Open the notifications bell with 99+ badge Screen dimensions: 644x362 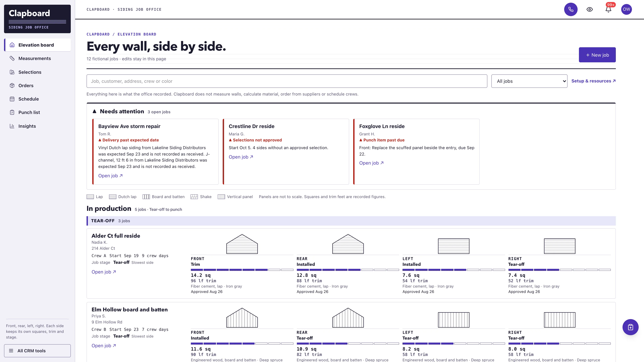pos(608,10)
